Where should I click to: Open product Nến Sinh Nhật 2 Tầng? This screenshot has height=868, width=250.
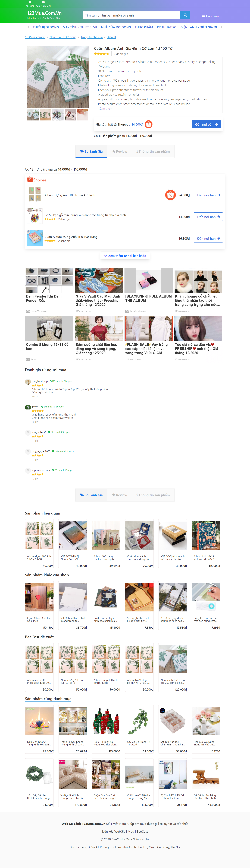click(39, 729)
